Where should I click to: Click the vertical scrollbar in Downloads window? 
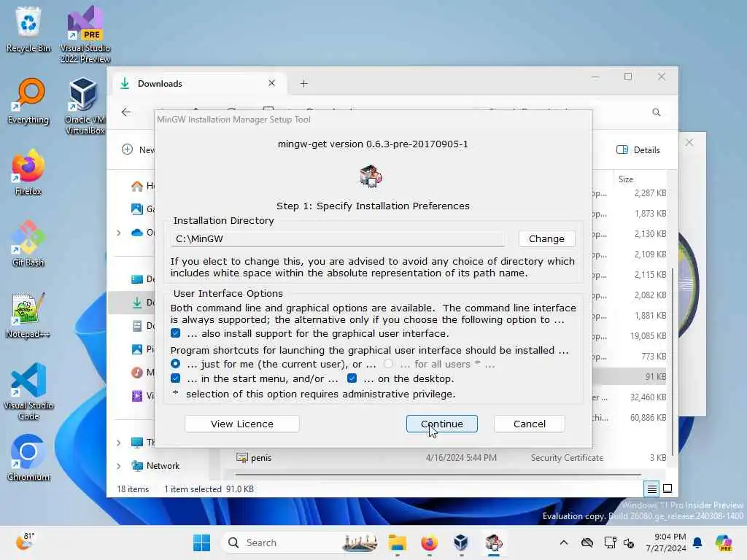click(x=672, y=362)
